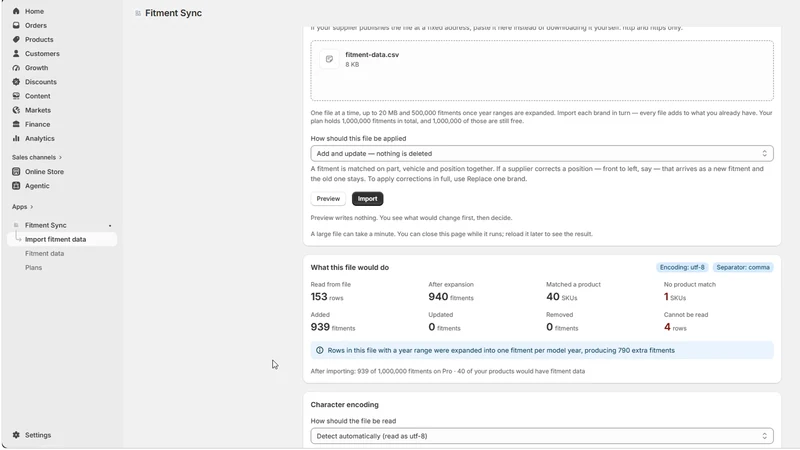Image resolution: width=800 pixels, height=450 pixels.
Task: Click the Analytics bar chart icon
Action: coord(16,138)
